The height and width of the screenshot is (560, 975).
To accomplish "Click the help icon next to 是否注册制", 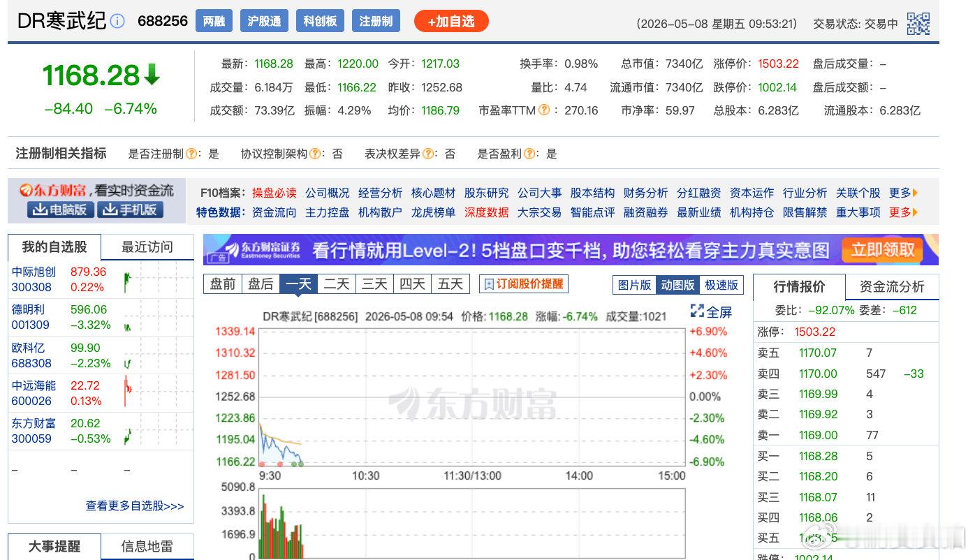I will [191, 154].
